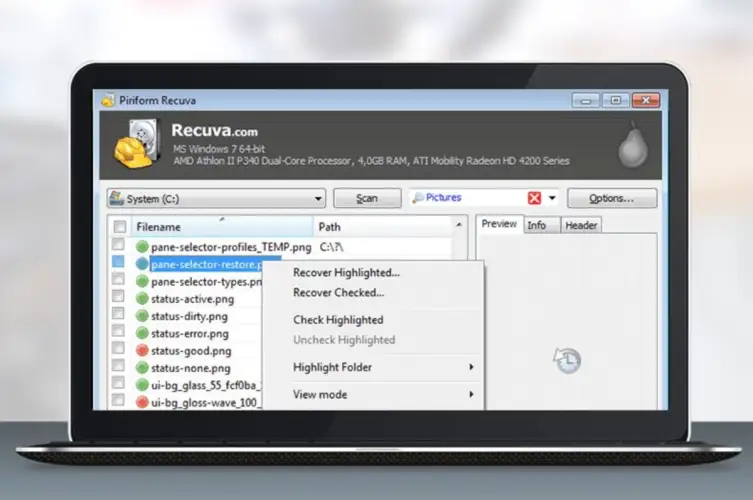Check the pane-selector-profiles_TEMP.png checkbox
Screen dimensions: 753x500
pyautogui.click(x=119, y=246)
